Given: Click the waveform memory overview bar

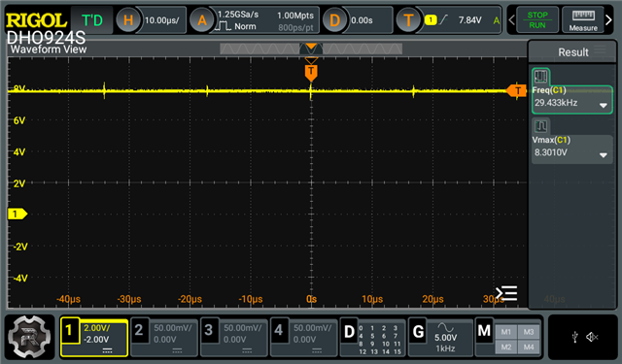Looking at the screenshot, I should tap(311, 49).
